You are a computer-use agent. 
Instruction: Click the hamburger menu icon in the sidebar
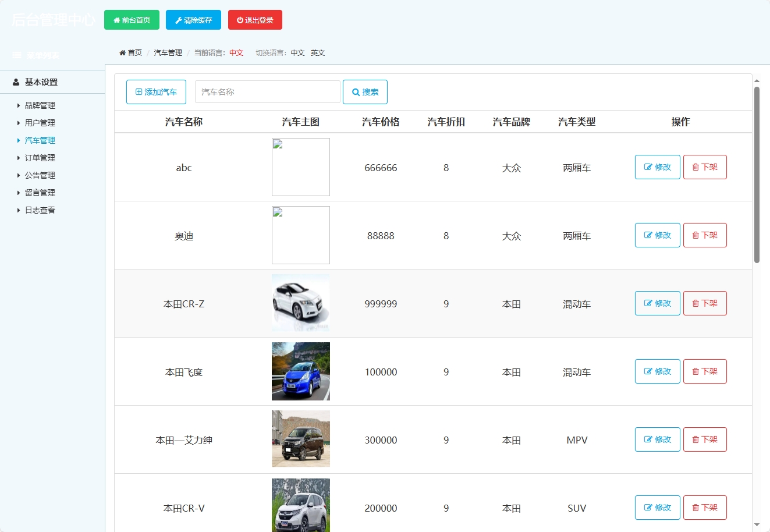(16, 54)
